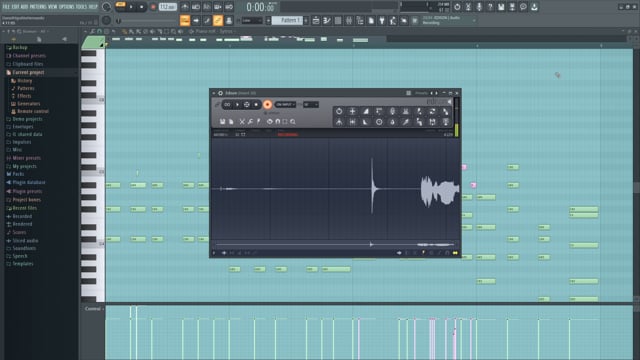Viewport: 640px width, 360px height.
Task: Open the HELP menu
Action: (x=93, y=7)
